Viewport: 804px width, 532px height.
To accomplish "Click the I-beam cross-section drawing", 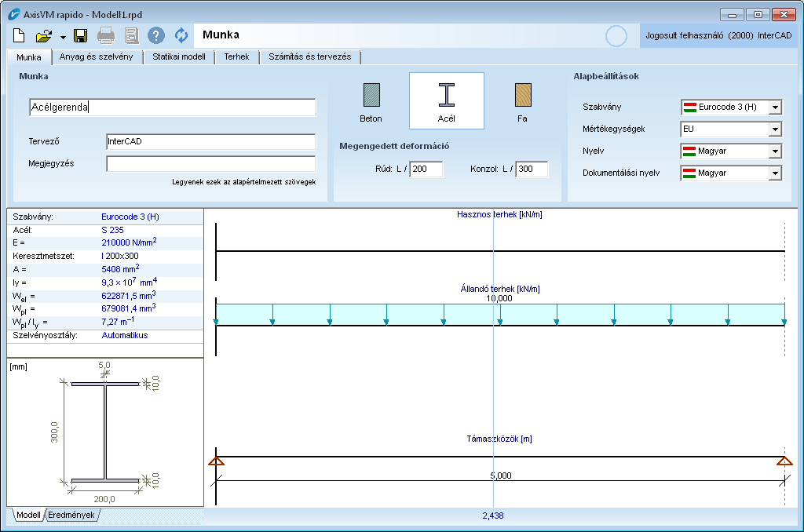I will tap(105, 432).
